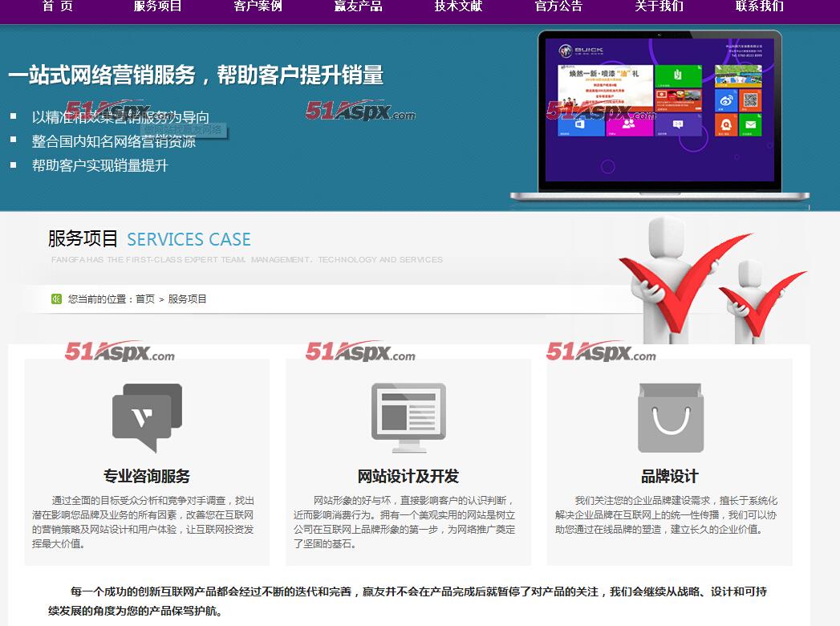This screenshot has width=840, height=626.
Task: Click the 网站设计及开发 description paragraph
Action: 404,522
